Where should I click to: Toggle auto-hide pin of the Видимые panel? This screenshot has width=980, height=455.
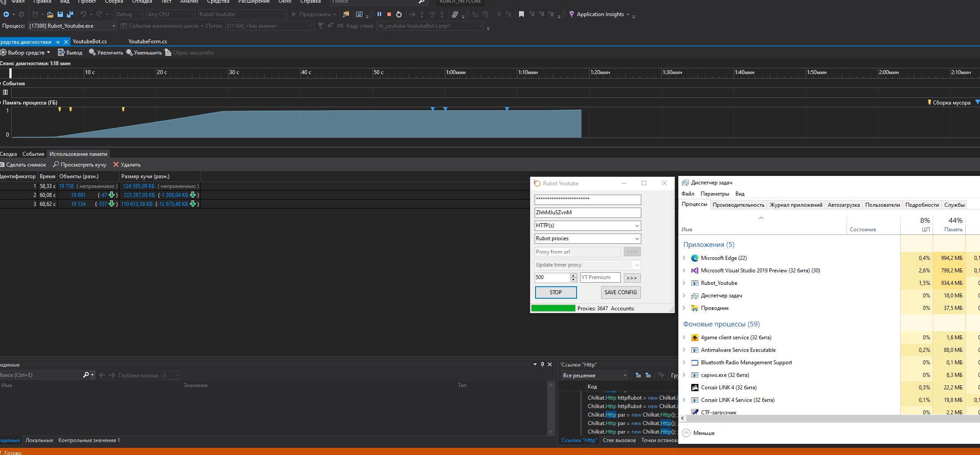(542, 364)
